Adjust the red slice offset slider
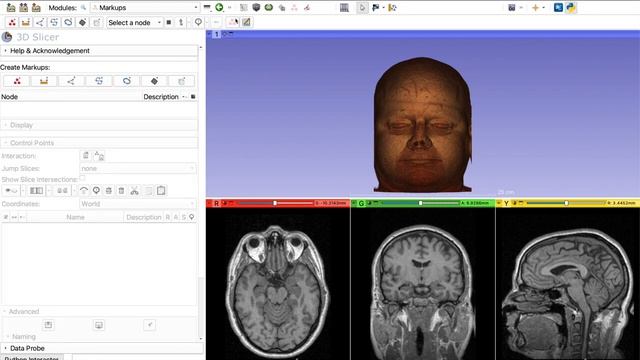The image size is (640, 360). [275, 203]
